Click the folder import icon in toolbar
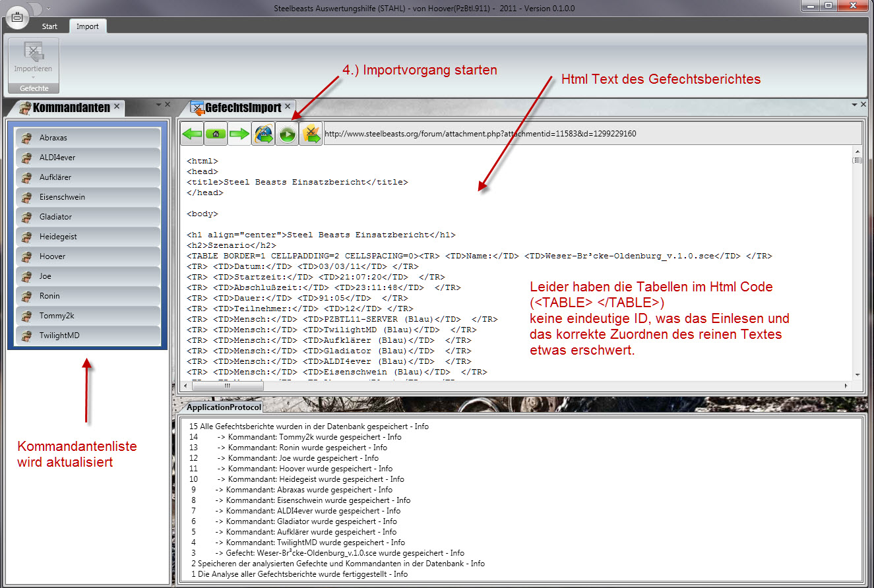 tap(311, 134)
